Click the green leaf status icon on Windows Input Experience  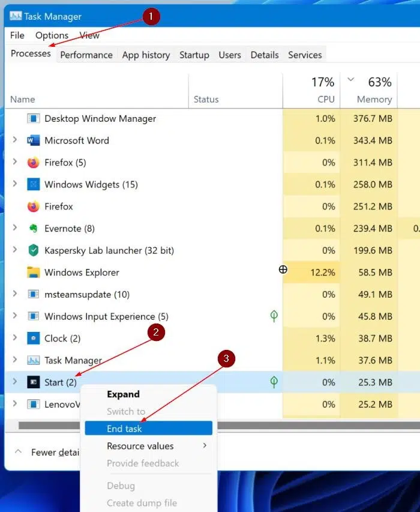tap(274, 316)
